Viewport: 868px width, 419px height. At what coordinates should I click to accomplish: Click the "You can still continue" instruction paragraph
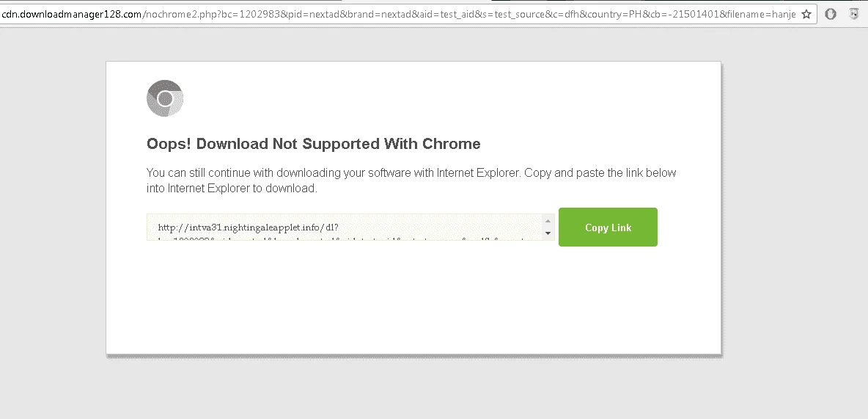point(411,180)
